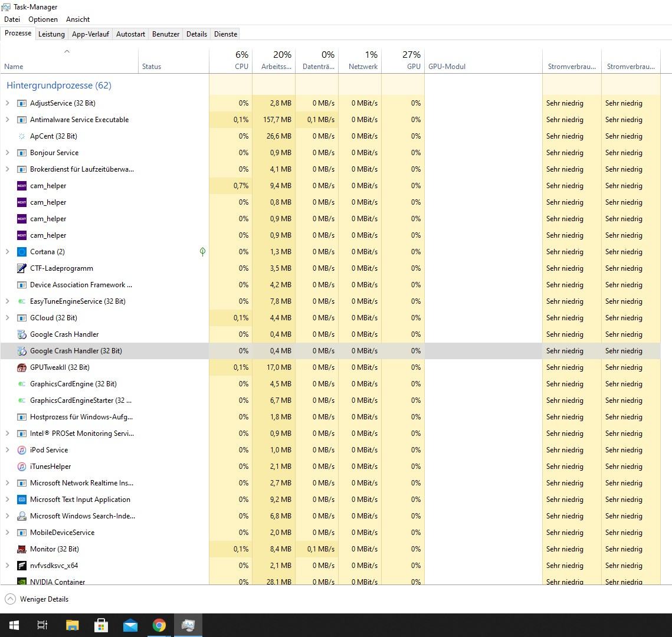Screen dimensions: 672x637
Task: Expand Microsoft Network Realtime Inspection row
Action: pos(7,483)
